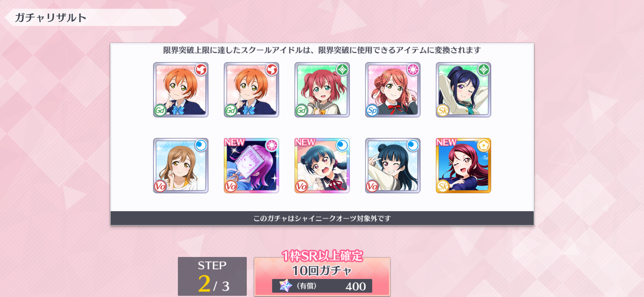The image size is (644, 297).
Task: Click the red attribute icon on first card
Action: [x=201, y=69]
